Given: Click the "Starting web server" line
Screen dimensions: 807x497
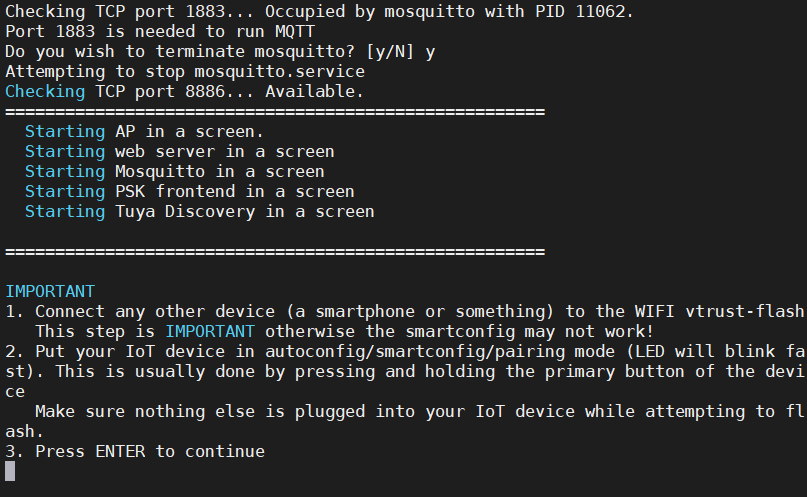Looking at the screenshot, I should 180,151.
